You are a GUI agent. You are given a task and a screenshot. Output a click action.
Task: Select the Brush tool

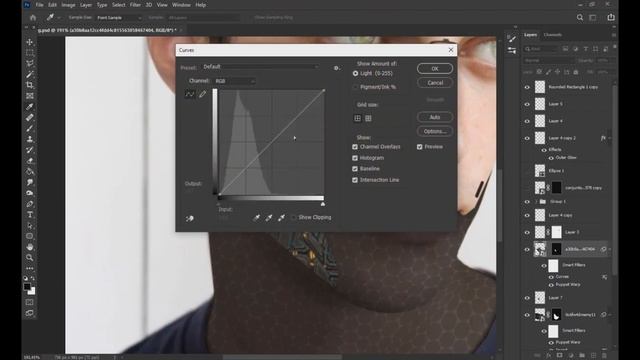pyautogui.click(x=30, y=128)
